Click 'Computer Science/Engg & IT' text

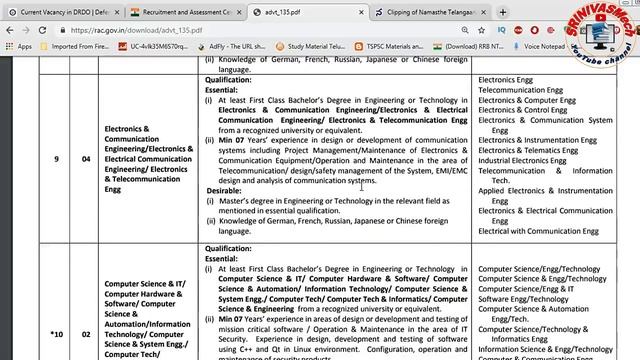526,289
